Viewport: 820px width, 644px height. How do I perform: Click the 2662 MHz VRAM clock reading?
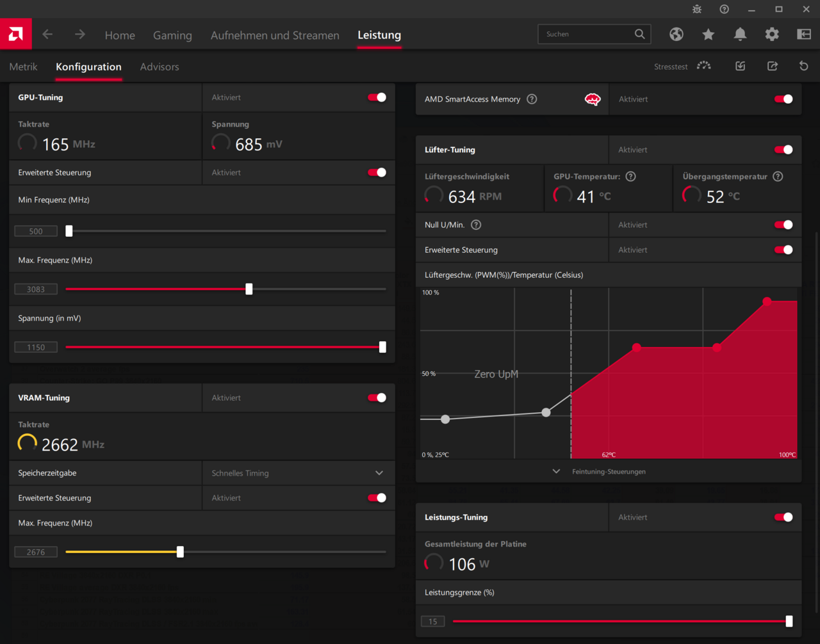coord(73,444)
